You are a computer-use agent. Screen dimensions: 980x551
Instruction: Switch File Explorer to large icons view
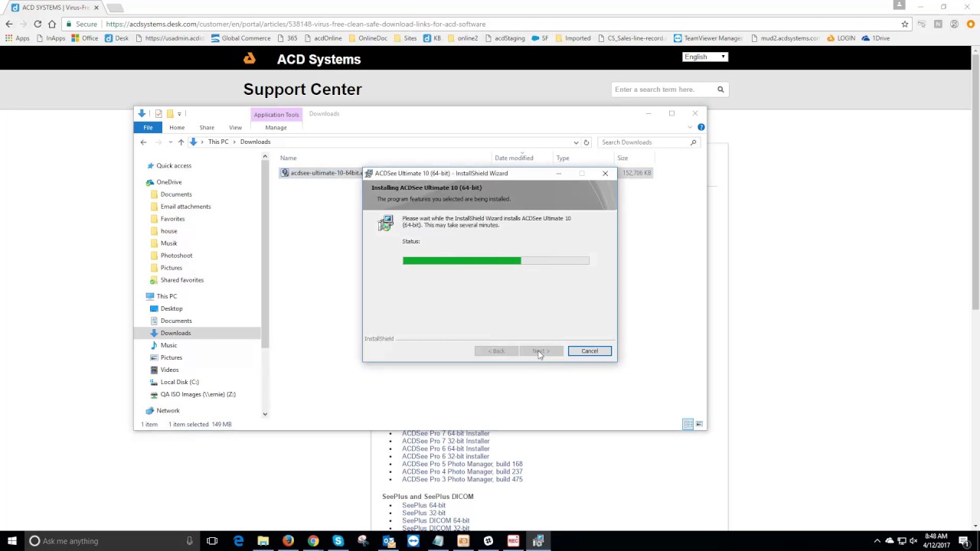pos(699,424)
